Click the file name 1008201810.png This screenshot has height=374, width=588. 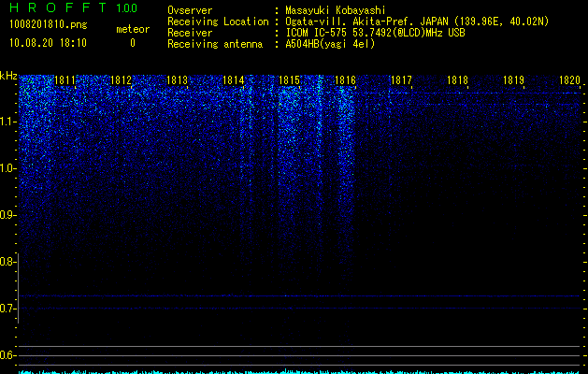[49, 25]
